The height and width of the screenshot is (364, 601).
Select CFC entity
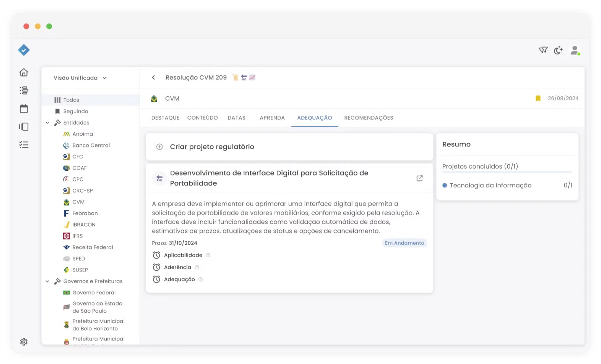(x=78, y=157)
